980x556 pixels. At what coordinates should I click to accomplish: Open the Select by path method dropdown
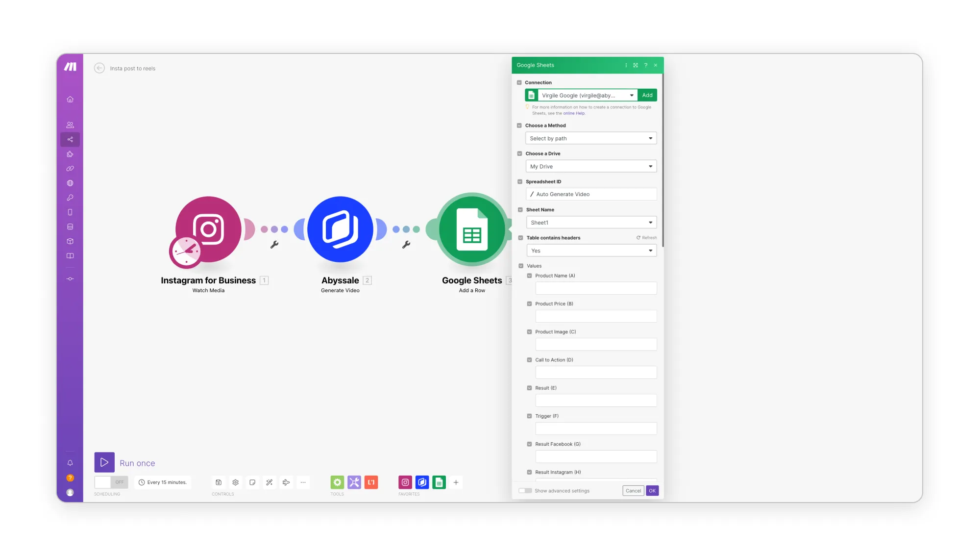pos(591,138)
